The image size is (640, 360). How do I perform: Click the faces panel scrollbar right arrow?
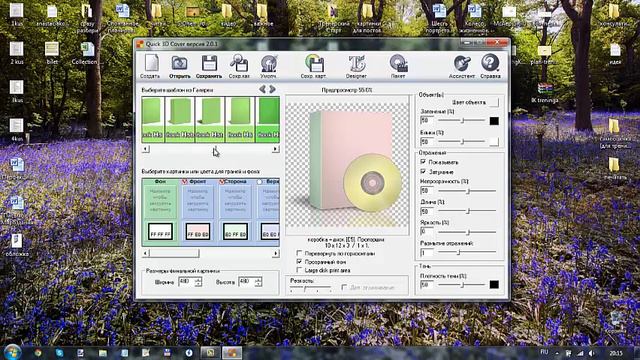tap(276, 253)
